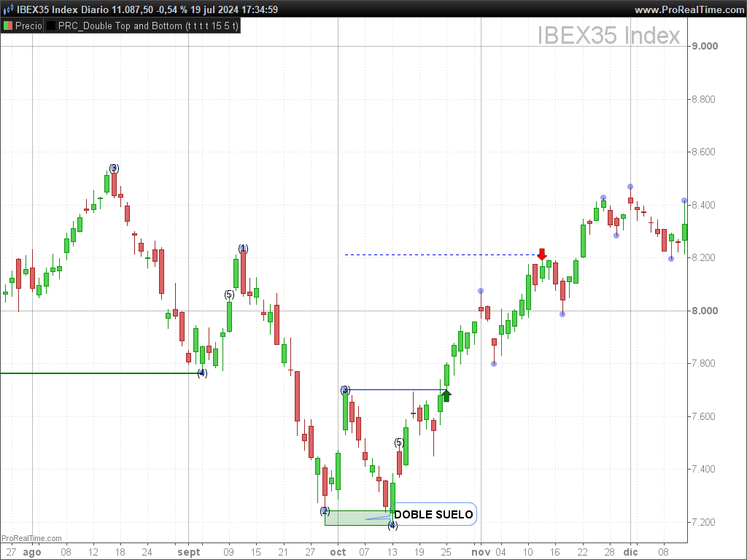747x560 pixels.
Task: Open www.ProRealTime.com link in header
Action: (689, 9)
